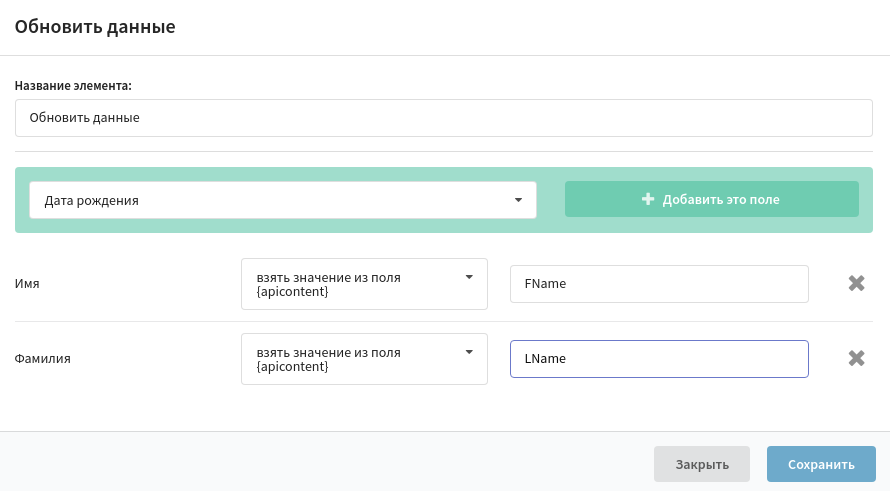Image resolution: width=890 pixels, height=491 pixels.
Task: Click the caret arrow in the Имя value source dropdown
Action: [469, 277]
